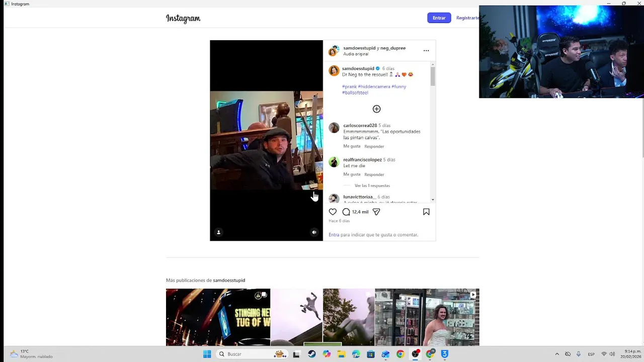Click the 12,4 mil comments count
The width and height of the screenshot is (644, 362).
click(x=360, y=212)
